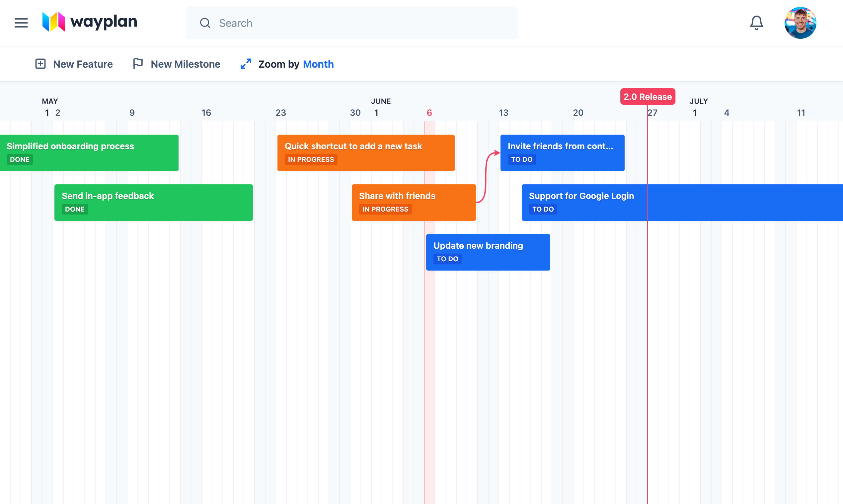843x504 pixels.
Task: Open the hamburger menu
Action: coord(21,23)
